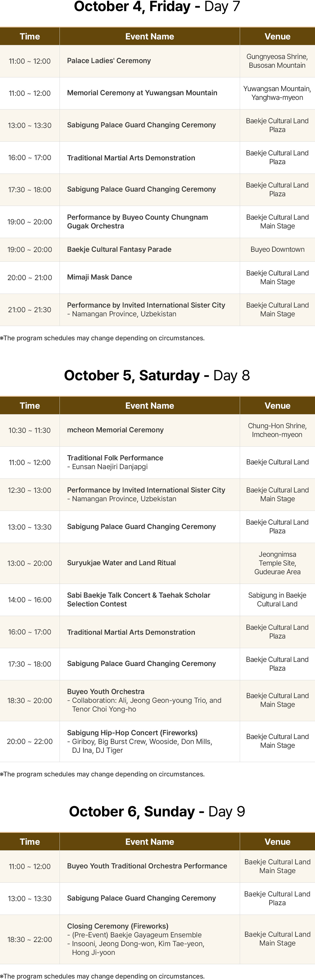The height and width of the screenshot is (980, 315).
Task: Click the Jeongnimsa Temple Site venue cell
Action: pyautogui.click(x=277, y=563)
